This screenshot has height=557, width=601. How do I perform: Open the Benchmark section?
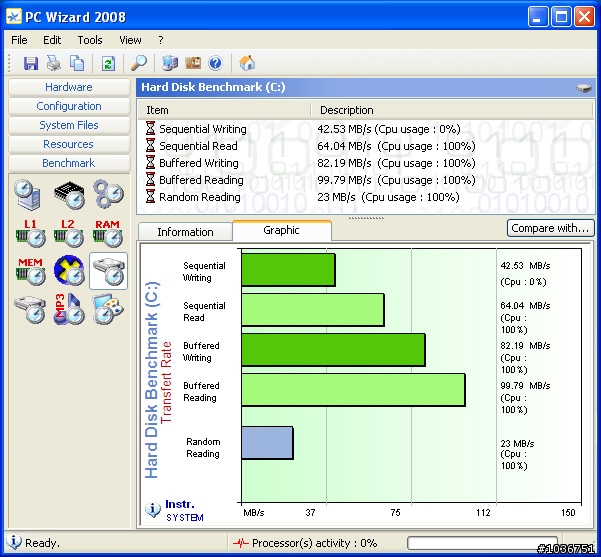69,163
